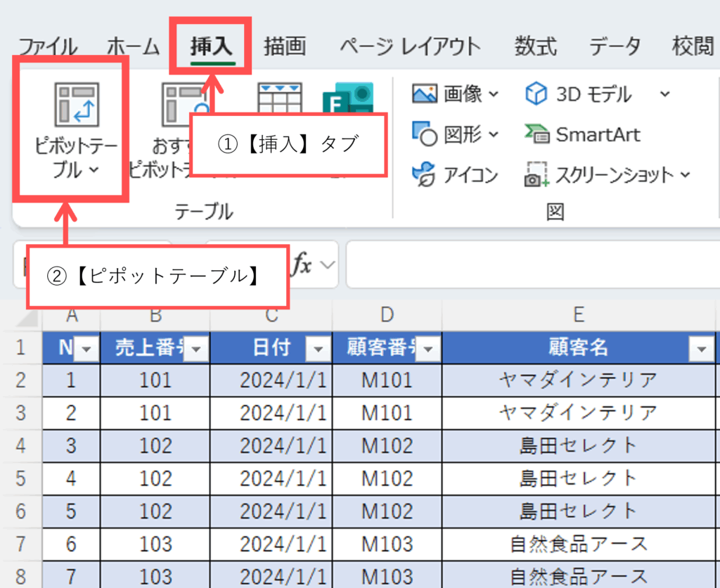The height and width of the screenshot is (588, 720).
Task: Open the ファイル menu
Action: point(48,46)
